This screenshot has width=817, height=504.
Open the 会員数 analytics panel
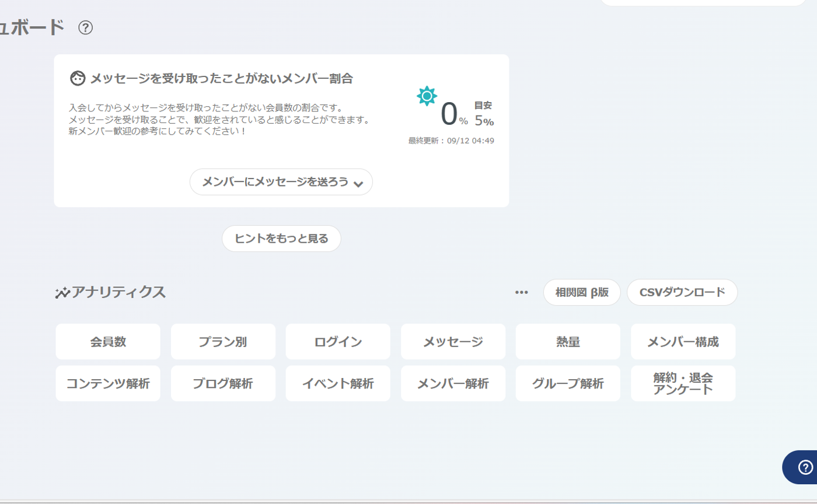tap(107, 342)
